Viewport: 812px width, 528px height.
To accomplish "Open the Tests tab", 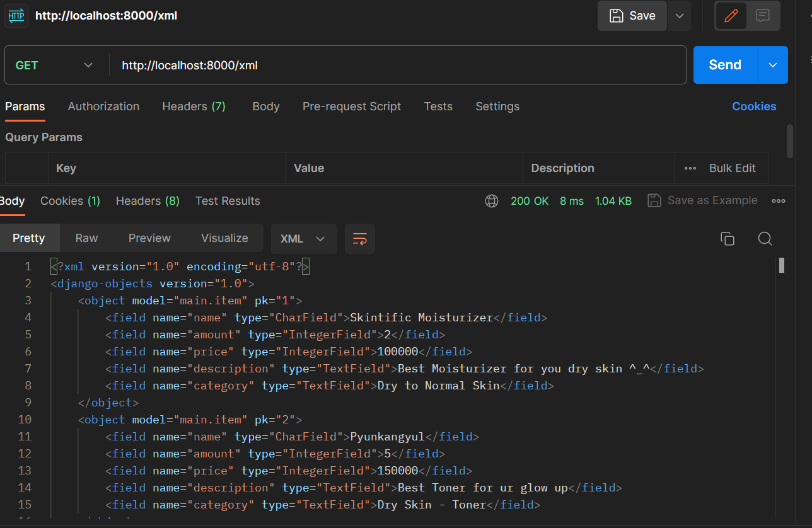I will tap(438, 106).
